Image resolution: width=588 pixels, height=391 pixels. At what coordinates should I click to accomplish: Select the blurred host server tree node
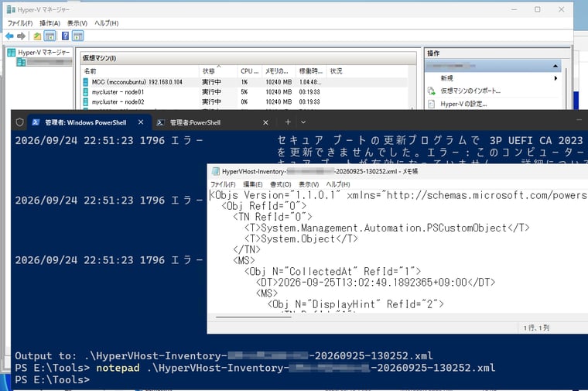click(x=44, y=62)
